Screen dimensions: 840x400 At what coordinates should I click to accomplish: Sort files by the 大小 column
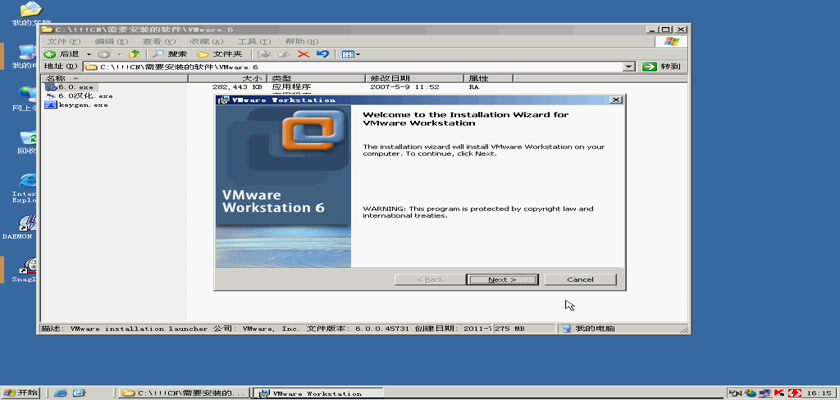pyautogui.click(x=227, y=78)
